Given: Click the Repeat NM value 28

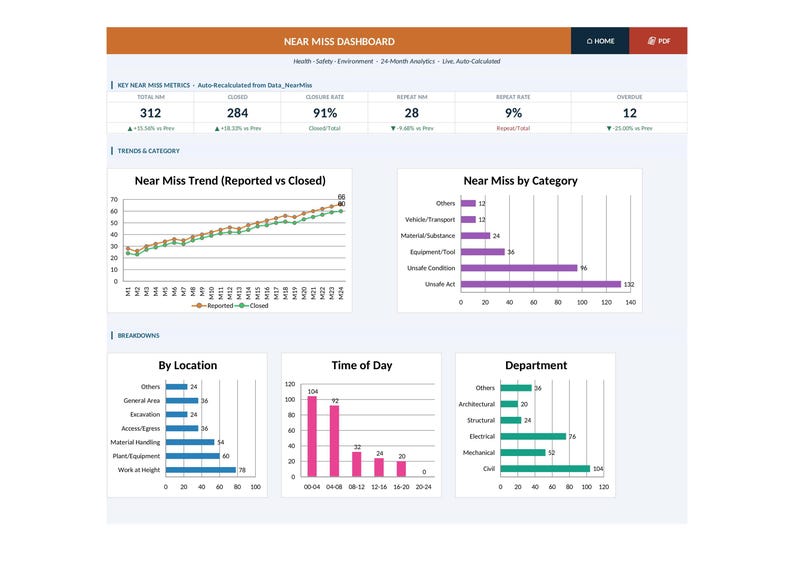Looking at the screenshot, I should point(412,113).
